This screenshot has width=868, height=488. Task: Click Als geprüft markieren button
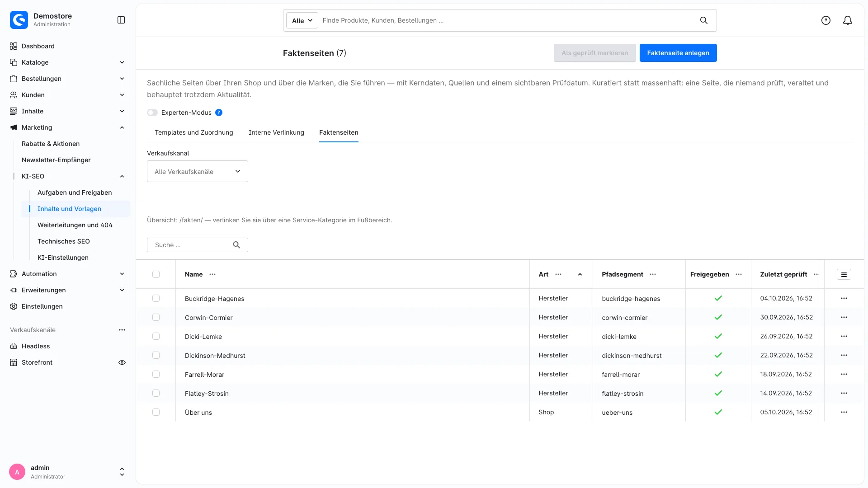point(594,53)
